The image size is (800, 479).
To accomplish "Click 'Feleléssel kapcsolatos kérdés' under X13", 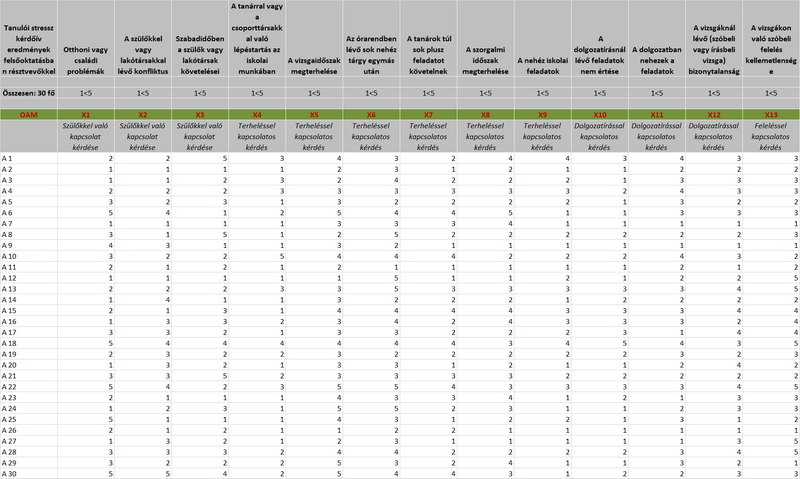I will tap(771, 136).
